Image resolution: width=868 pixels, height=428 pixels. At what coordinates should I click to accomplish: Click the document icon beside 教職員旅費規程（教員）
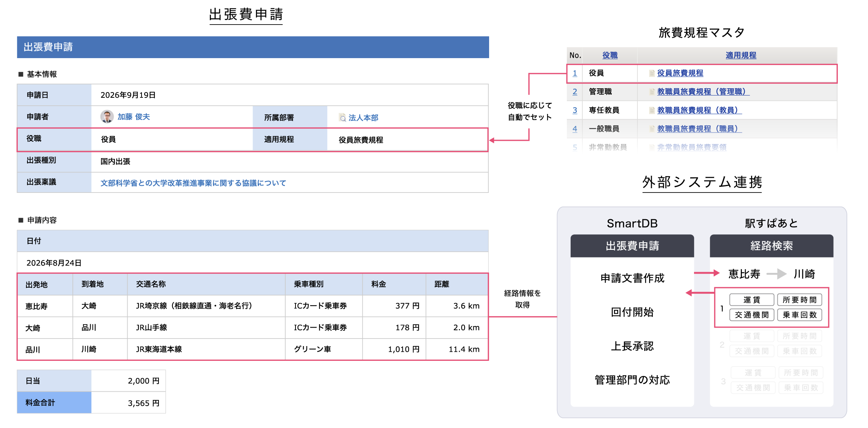pyautogui.click(x=652, y=110)
